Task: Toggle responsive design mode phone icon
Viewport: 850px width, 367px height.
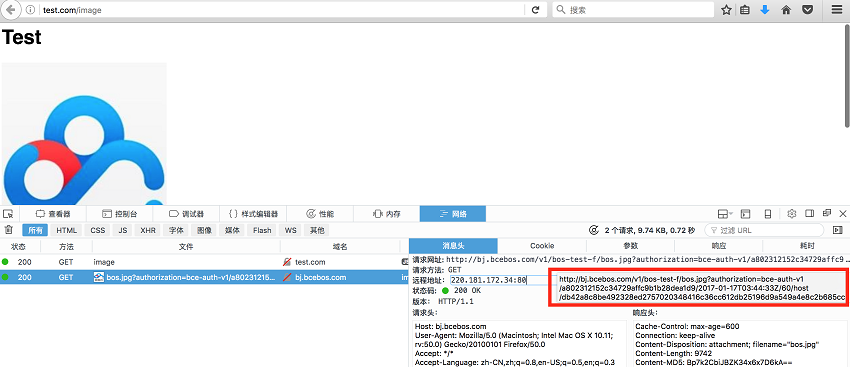Action: point(768,214)
